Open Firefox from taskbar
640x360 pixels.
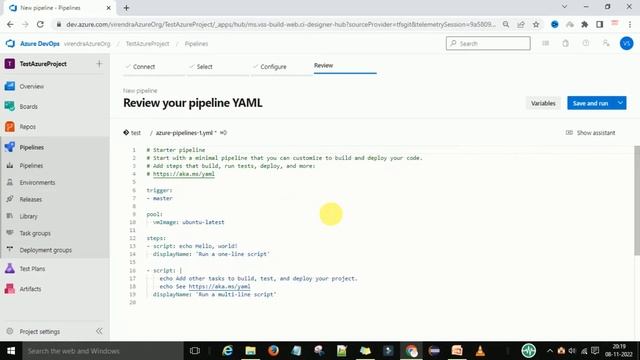[273, 351]
